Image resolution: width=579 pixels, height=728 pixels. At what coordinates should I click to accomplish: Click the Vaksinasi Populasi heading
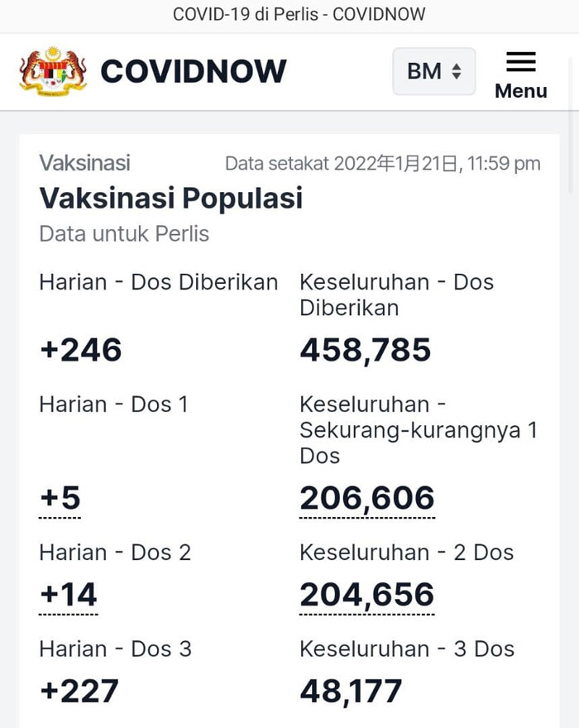[171, 199]
